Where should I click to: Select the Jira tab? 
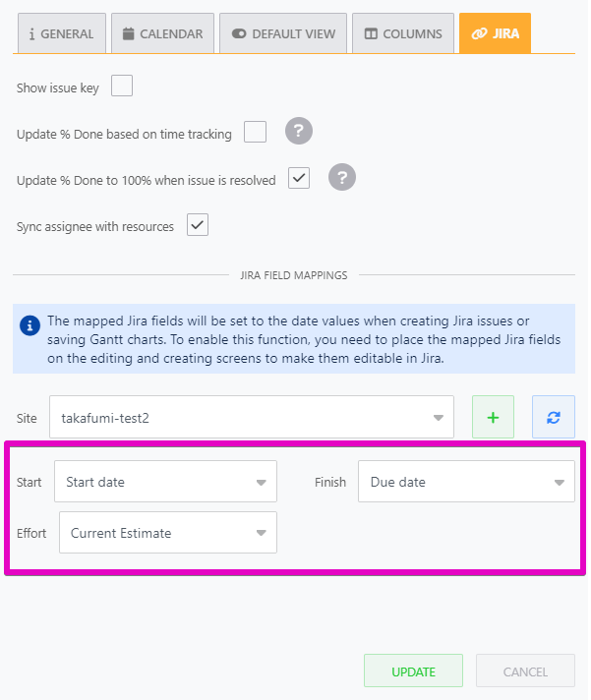click(x=495, y=33)
